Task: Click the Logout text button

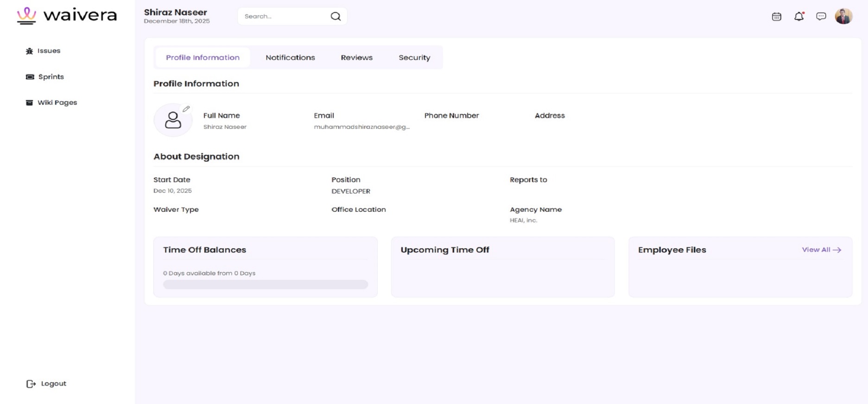Action: point(54,384)
